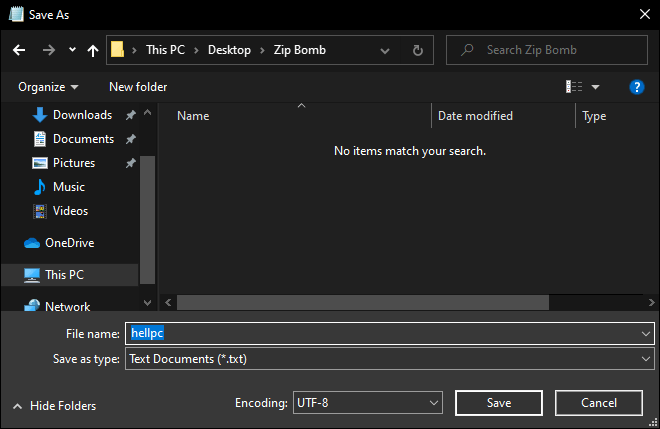Open Encoding UTF-8 dropdown

[367, 403]
